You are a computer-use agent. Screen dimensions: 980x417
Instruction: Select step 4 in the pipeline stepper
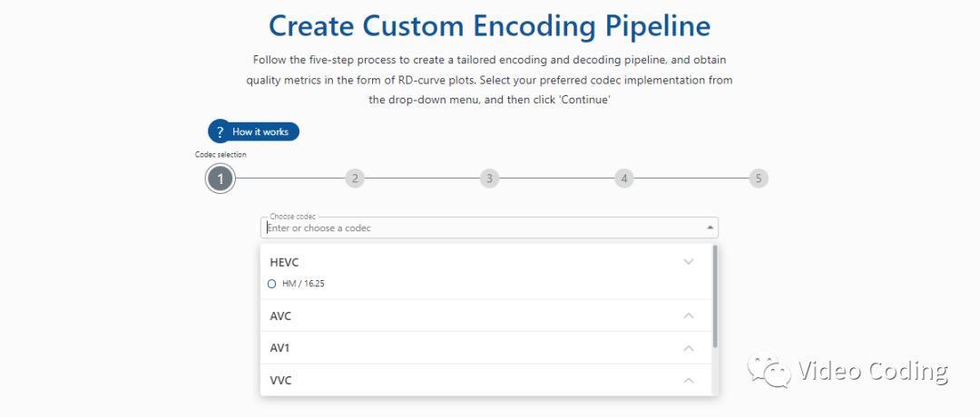[x=623, y=179]
